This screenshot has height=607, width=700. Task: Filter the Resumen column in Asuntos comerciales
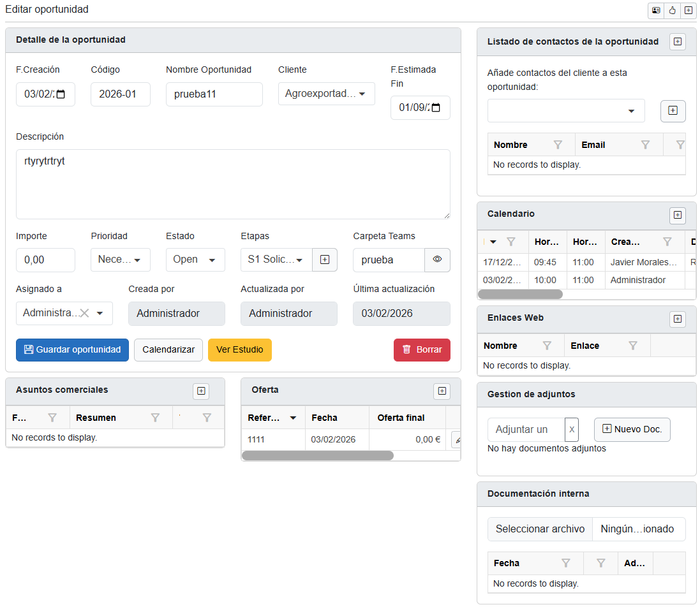[x=155, y=418]
